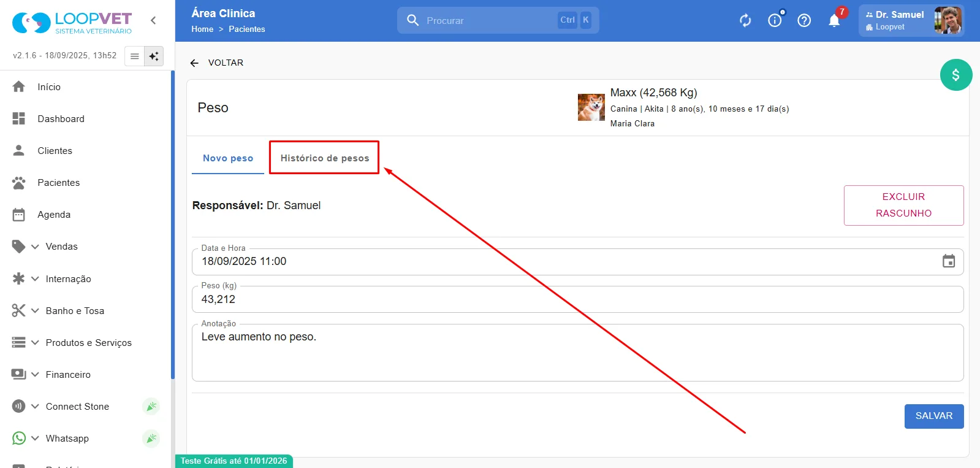Click the Banho e Tosa scissors icon
This screenshot has height=468, width=980.
click(x=19, y=310)
